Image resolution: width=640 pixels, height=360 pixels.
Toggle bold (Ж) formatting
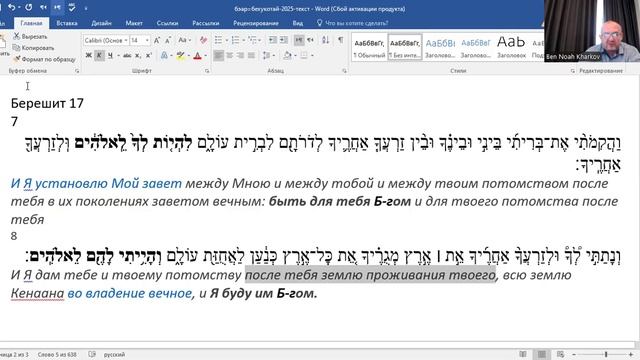coord(89,55)
